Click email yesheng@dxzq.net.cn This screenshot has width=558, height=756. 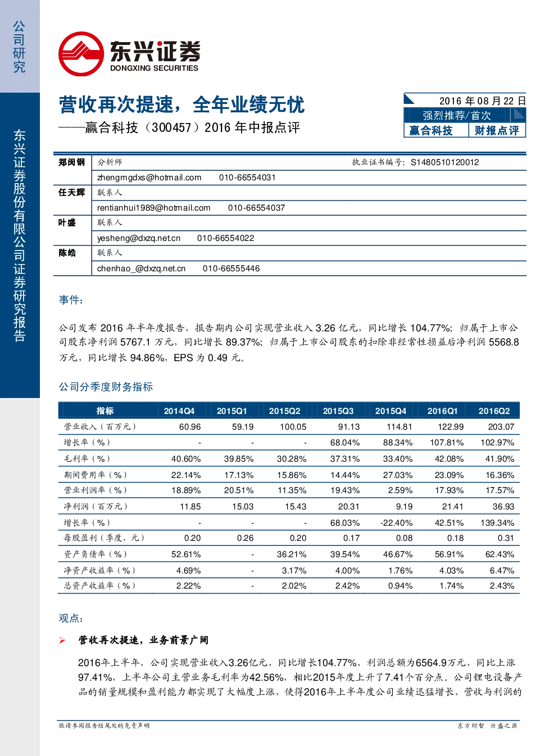139,238
